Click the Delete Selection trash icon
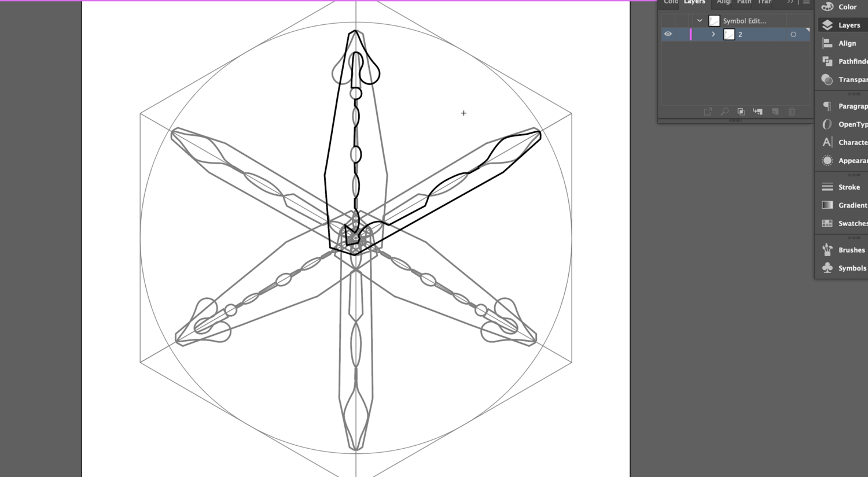The width and height of the screenshot is (868, 477). [792, 112]
